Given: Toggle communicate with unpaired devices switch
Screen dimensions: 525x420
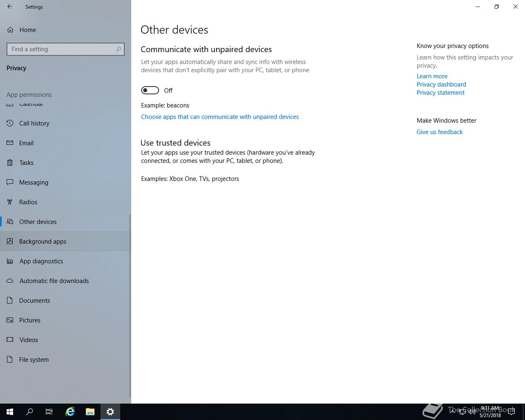Looking at the screenshot, I should (x=150, y=90).
